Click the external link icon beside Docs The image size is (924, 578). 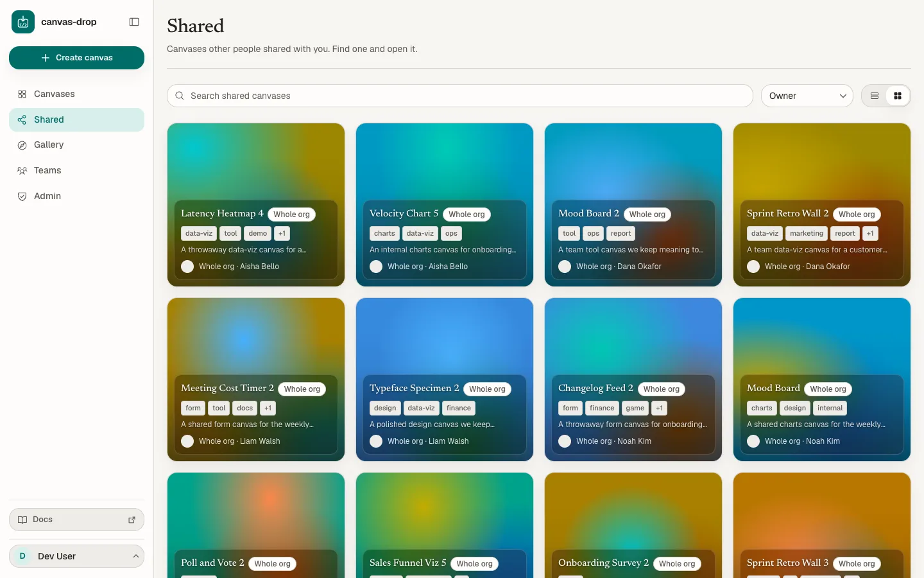132,520
